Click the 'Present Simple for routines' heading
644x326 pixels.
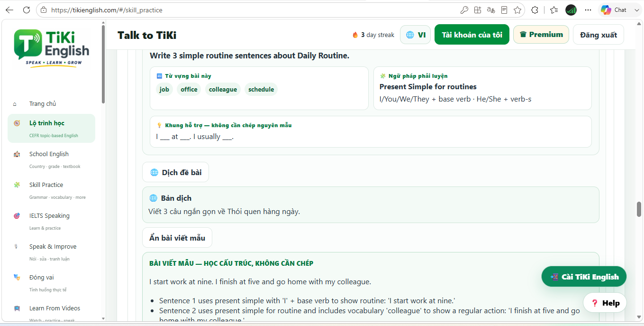[x=428, y=87]
